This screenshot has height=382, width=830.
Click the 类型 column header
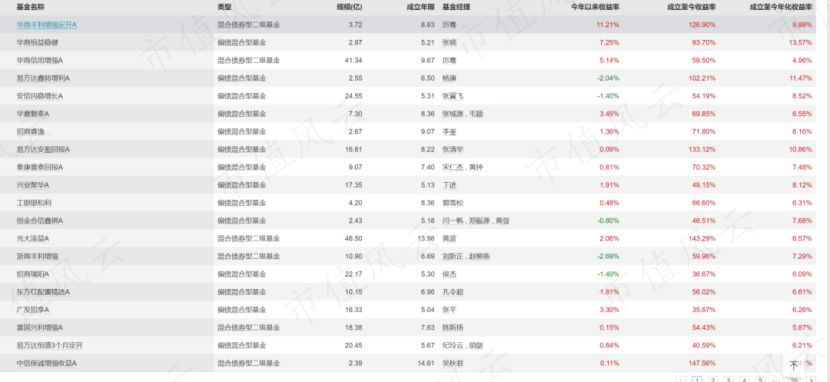(224, 7)
